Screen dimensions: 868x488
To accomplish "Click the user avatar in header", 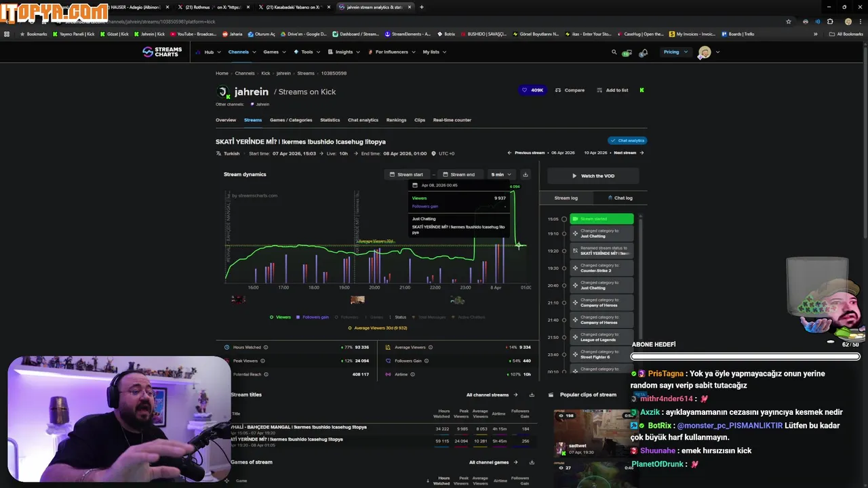I will click(705, 52).
